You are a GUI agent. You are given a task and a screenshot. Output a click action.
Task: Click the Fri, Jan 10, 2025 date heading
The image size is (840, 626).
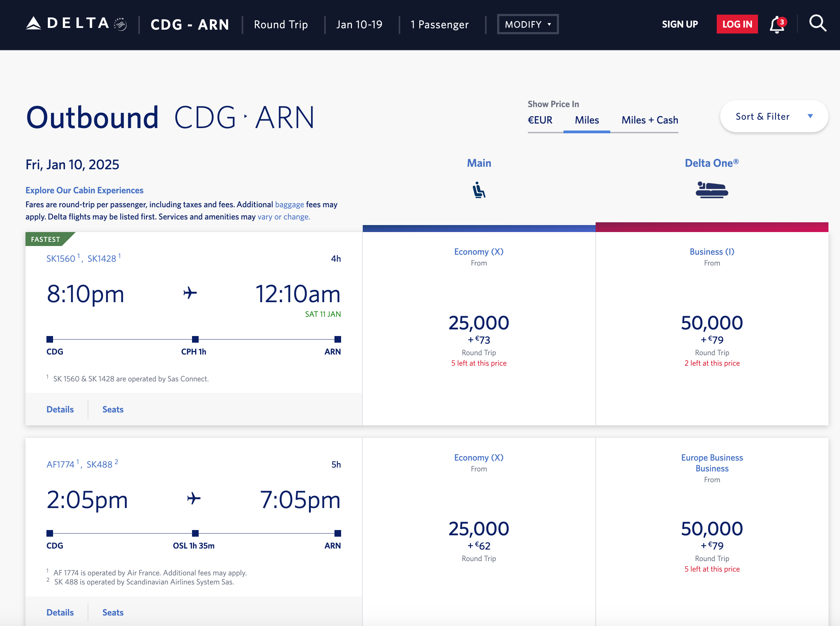pyautogui.click(x=72, y=164)
